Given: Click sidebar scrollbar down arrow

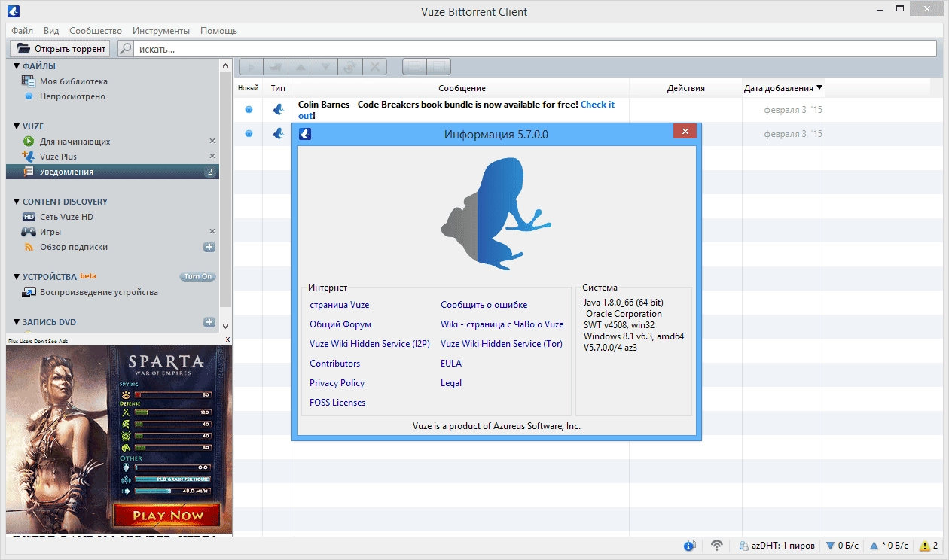Looking at the screenshot, I should click(225, 326).
